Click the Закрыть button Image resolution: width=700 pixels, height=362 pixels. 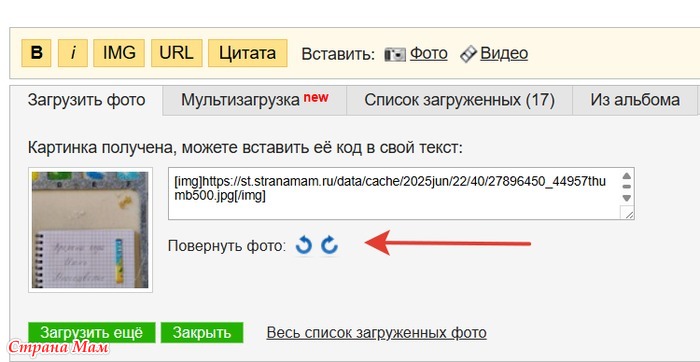pyautogui.click(x=202, y=333)
